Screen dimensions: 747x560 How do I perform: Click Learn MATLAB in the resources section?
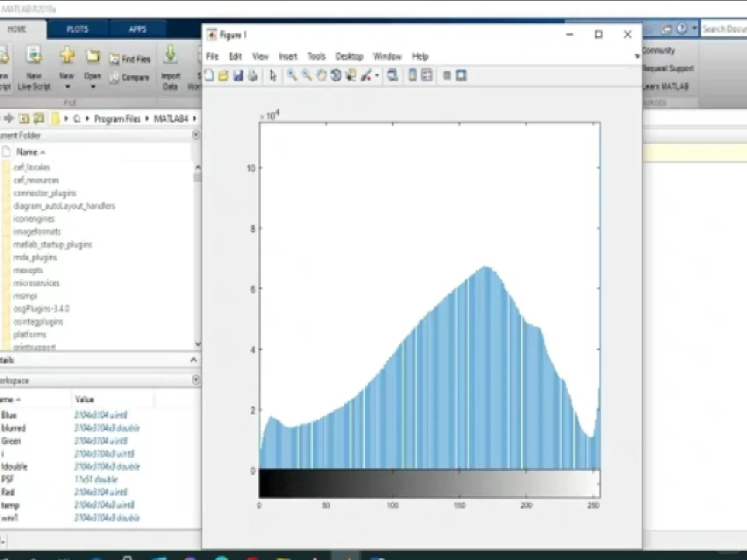[666, 87]
